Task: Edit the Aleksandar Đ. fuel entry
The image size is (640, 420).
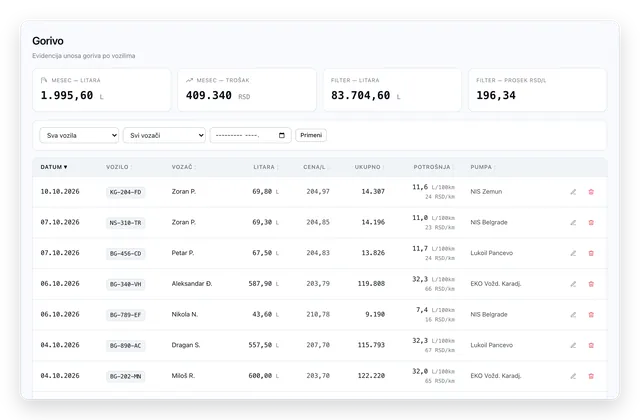Action: click(573, 284)
